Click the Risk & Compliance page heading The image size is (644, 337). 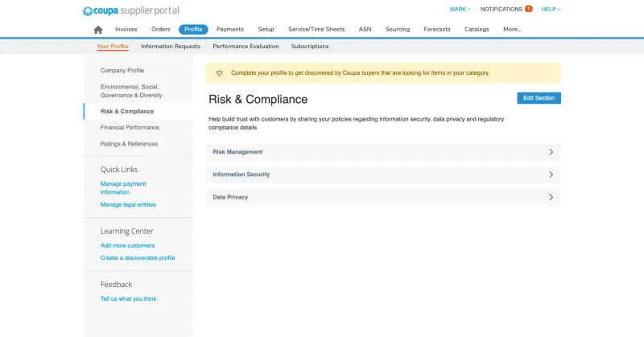(x=258, y=100)
